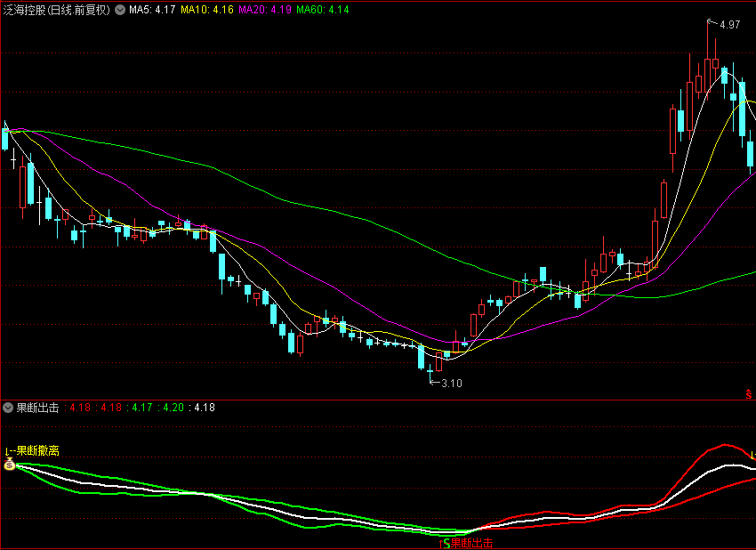
Task: Select the MA5: 4.17 label
Action: click(x=152, y=10)
